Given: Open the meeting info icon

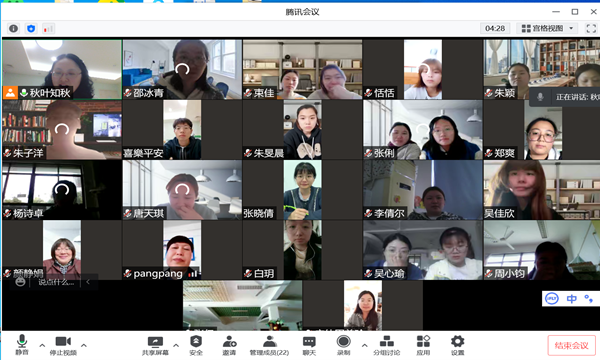Looking at the screenshot, I should (x=13, y=28).
